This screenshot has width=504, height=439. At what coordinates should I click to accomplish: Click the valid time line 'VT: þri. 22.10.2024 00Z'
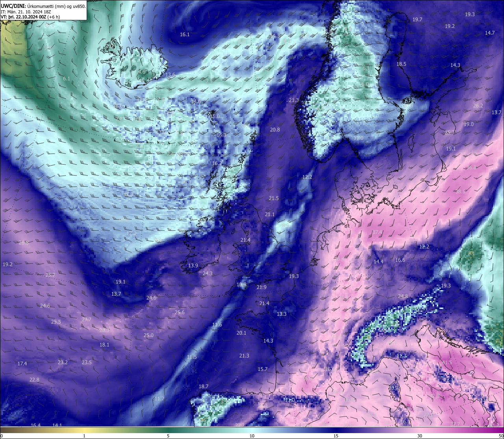(30, 17)
